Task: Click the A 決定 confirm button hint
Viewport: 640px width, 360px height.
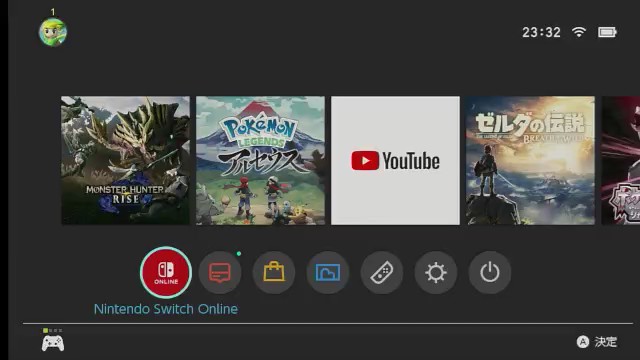Action: point(597,342)
